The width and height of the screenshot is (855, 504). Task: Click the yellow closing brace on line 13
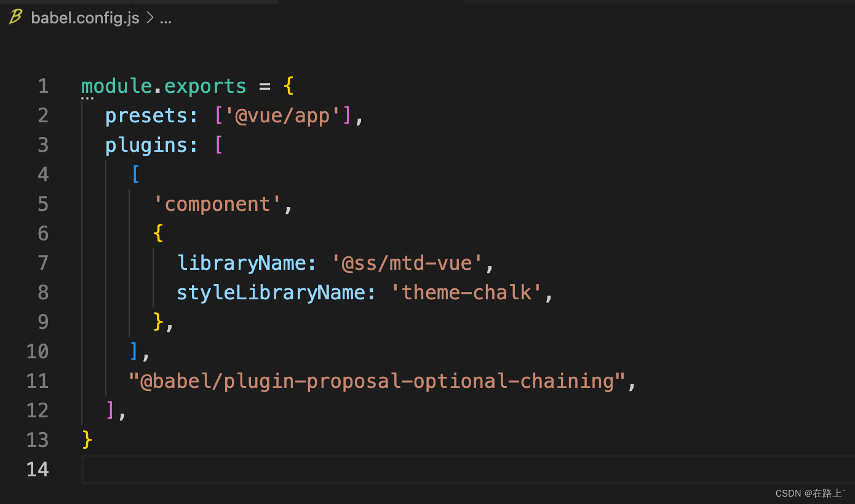(x=87, y=440)
